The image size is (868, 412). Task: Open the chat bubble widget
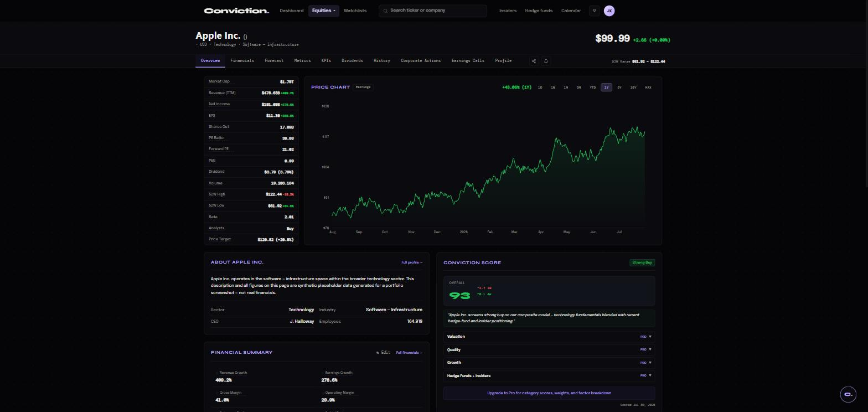coord(848,394)
